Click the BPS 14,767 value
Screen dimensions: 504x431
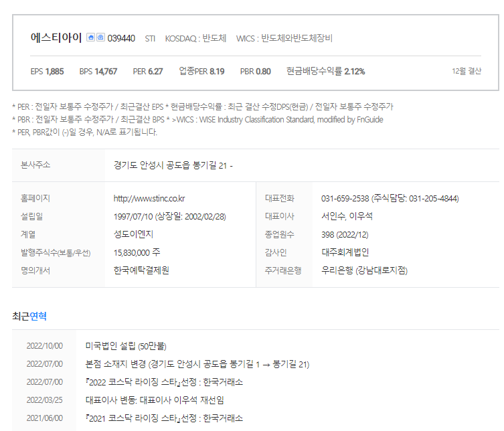coord(98,72)
